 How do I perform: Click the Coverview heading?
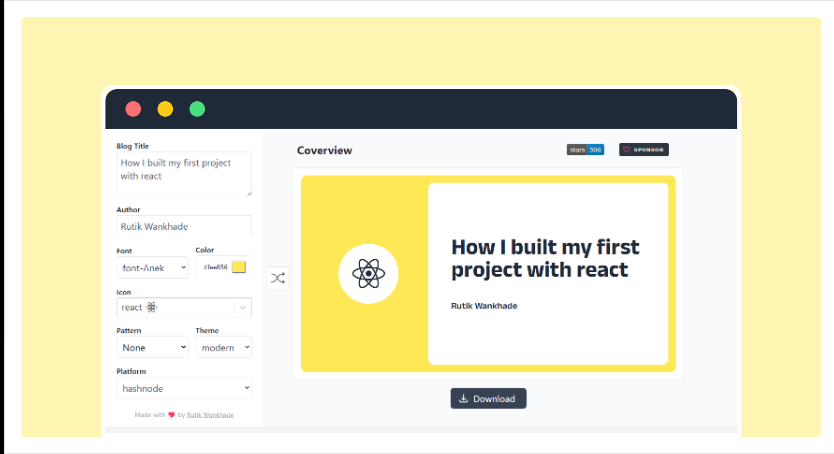(324, 151)
